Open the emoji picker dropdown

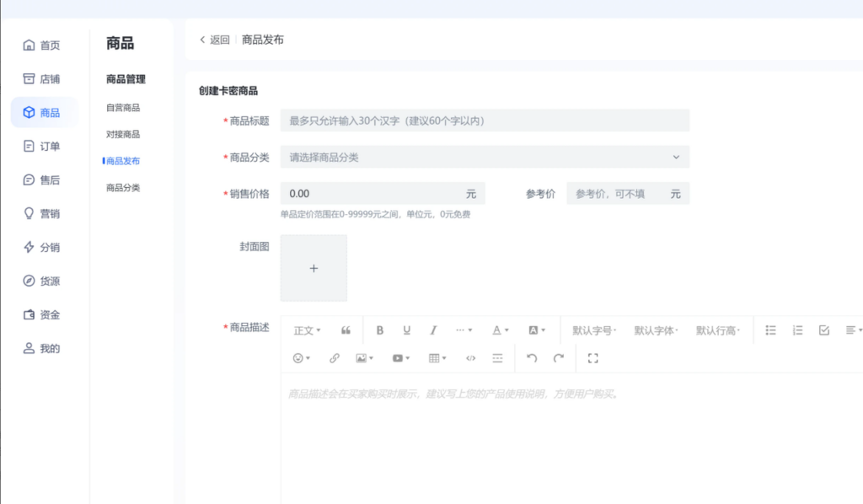[301, 358]
